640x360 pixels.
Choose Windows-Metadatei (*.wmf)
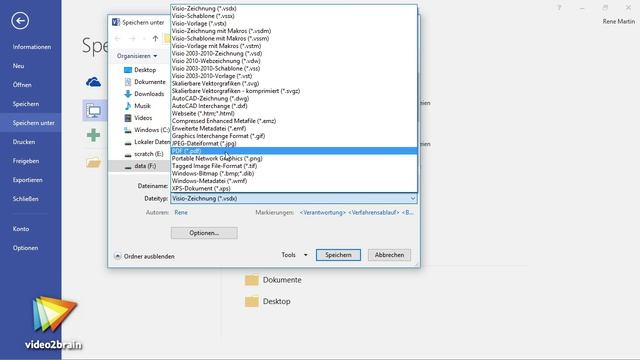[x=294, y=181]
